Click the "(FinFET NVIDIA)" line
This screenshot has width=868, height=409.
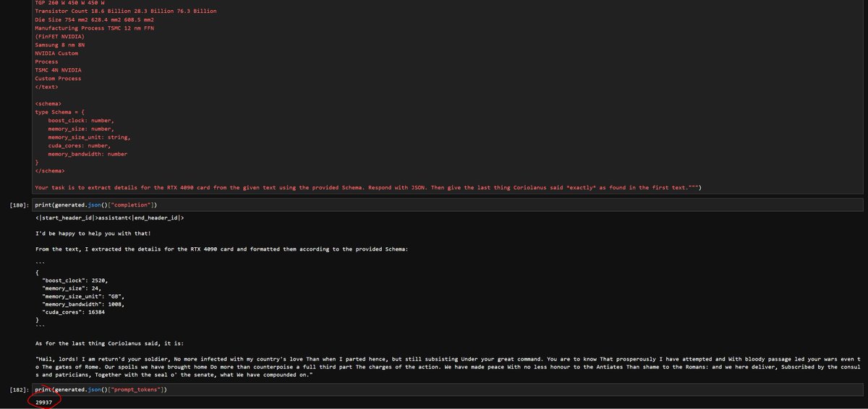pyautogui.click(x=59, y=36)
